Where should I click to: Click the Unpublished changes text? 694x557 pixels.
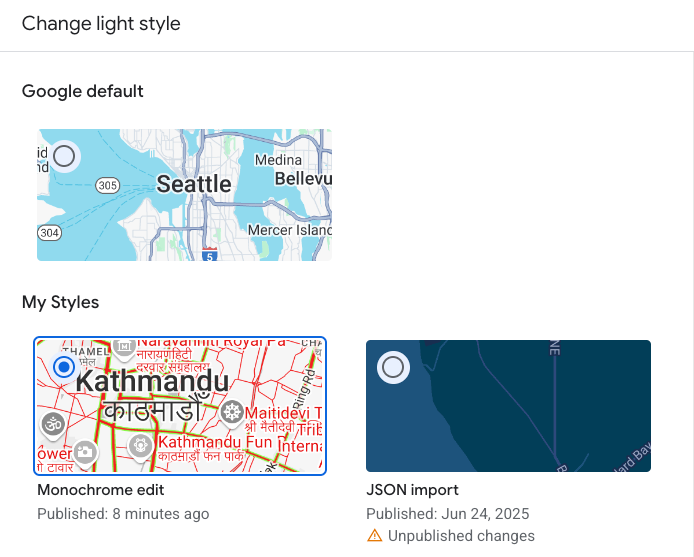point(461,536)
